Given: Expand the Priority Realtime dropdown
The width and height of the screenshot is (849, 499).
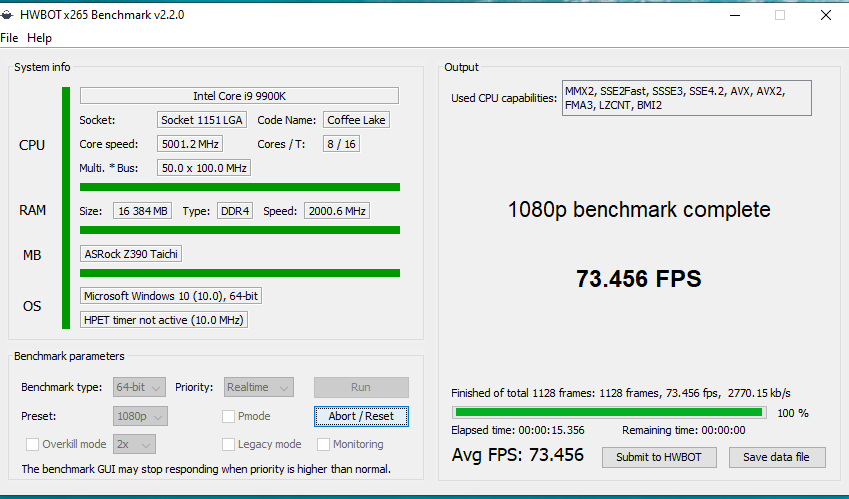Looking at the screenshot, I should 259,387.
